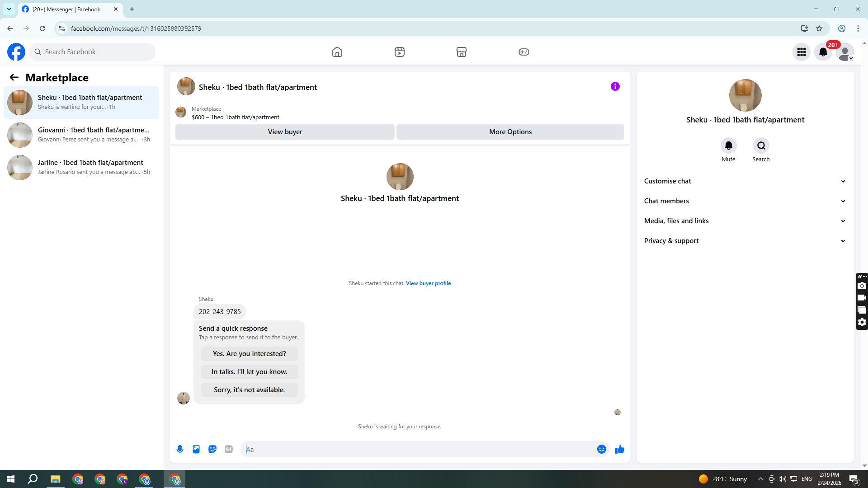The width and height of the screenshot is (868, 488).
Task: Open the GIF picker icon
Action: click(x=229, y=449)
